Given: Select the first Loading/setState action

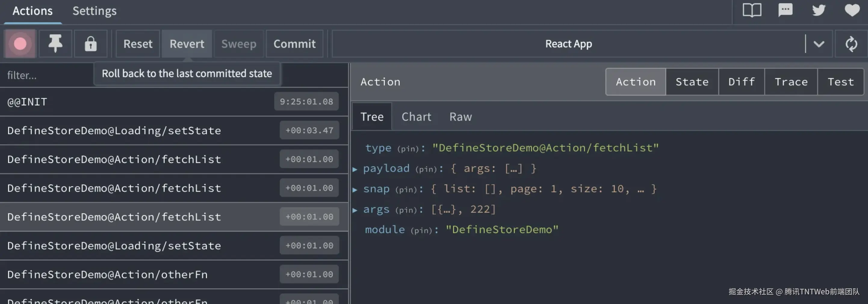Looking at the screenshot, I should pyautogui.click(x=174, y=130).
